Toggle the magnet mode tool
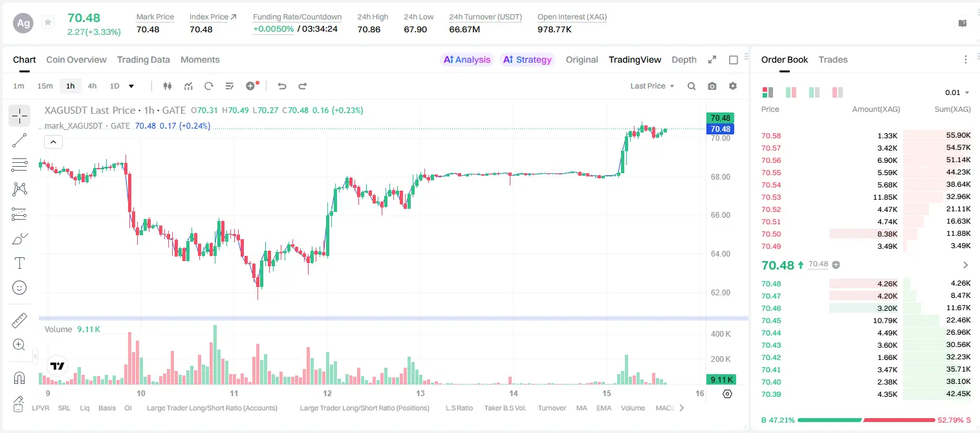The image size is (980, 433). (19, 378)
